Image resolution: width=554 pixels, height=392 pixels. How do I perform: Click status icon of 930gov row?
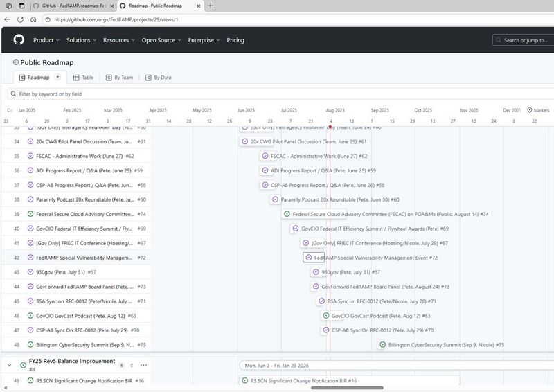(30, 272)
